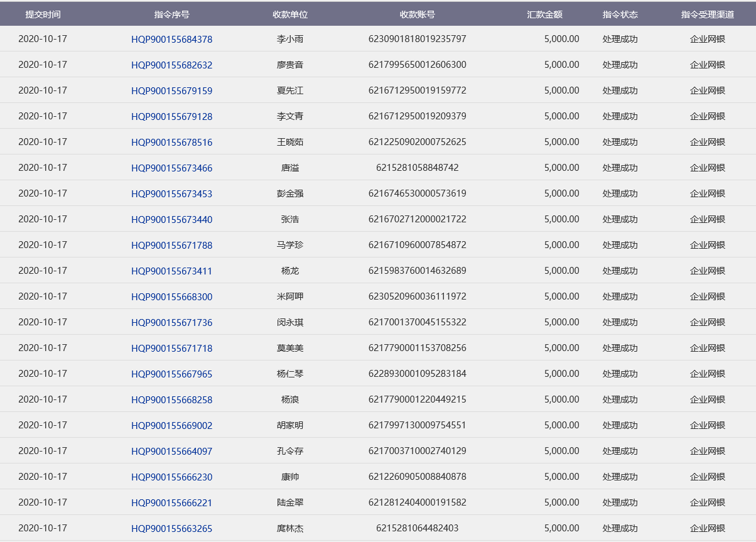View instruction HQP900155673453
756x542 pixels.
coord(171,194)
